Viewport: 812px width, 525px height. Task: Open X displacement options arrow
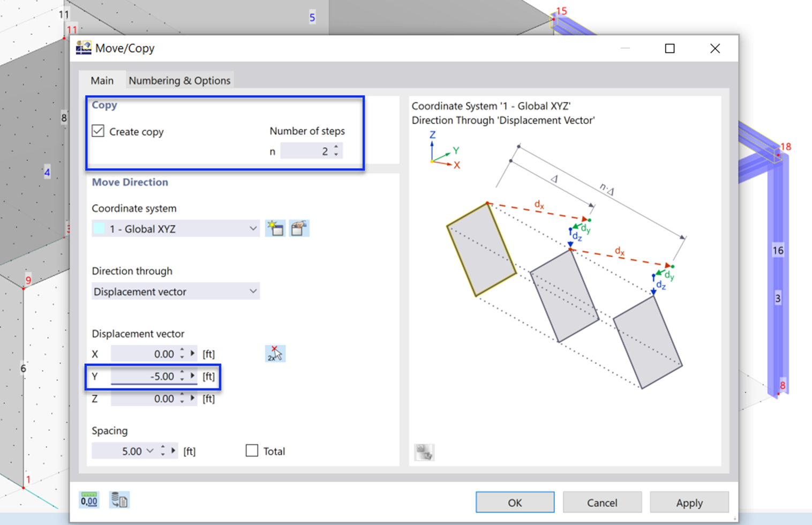[x=193, y=354]
